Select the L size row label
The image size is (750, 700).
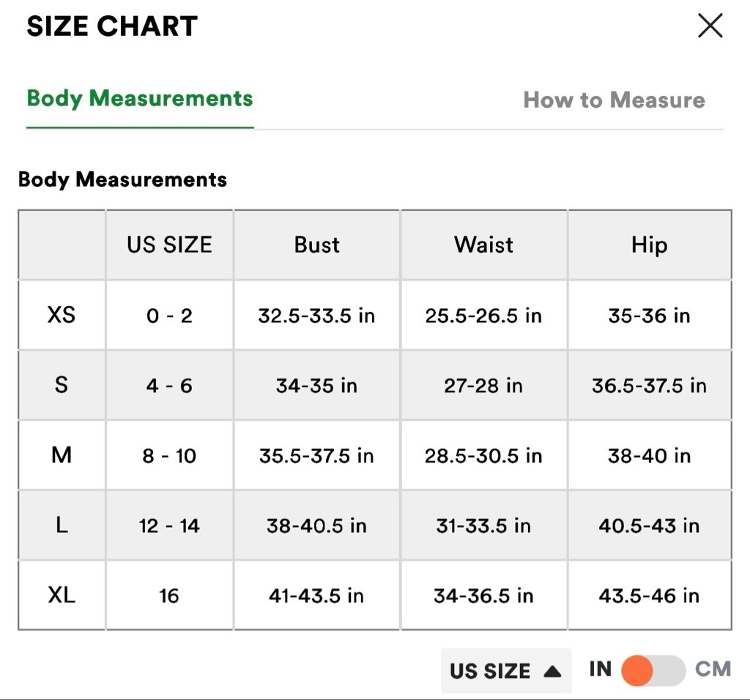62,526
